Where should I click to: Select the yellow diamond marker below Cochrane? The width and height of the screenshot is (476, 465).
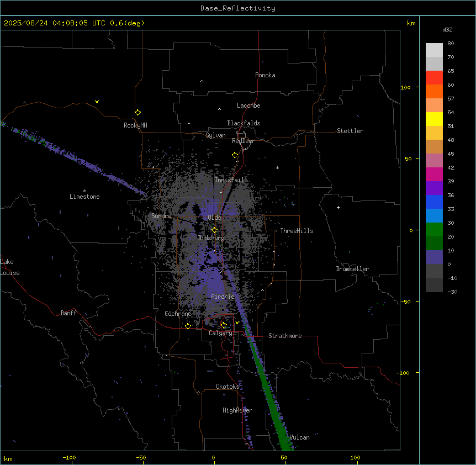(x=188, y=326)
